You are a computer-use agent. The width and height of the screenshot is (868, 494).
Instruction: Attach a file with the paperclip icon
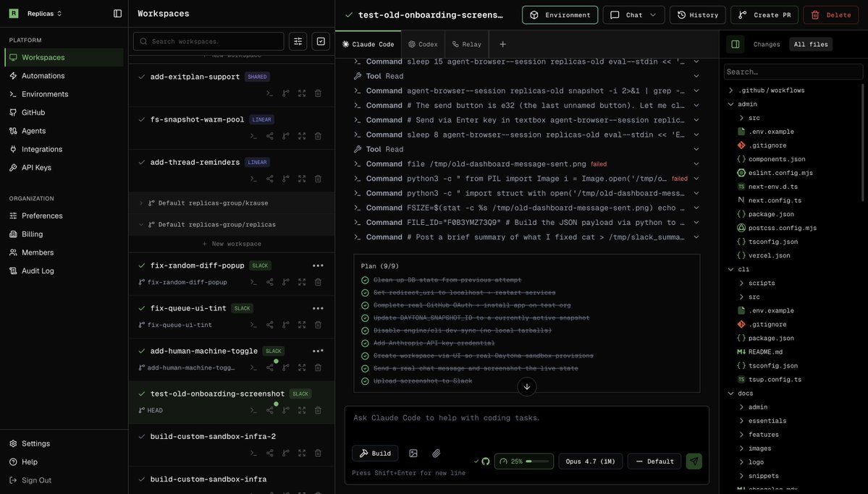[437, 453]
